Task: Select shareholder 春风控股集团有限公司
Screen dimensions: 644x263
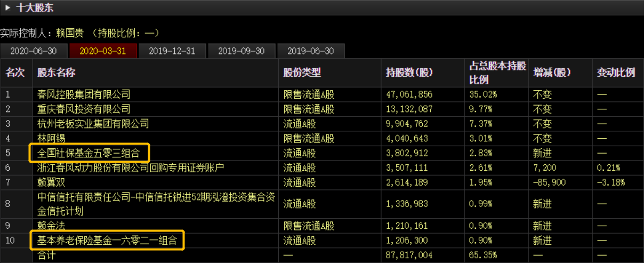Action: click(84, 94)
